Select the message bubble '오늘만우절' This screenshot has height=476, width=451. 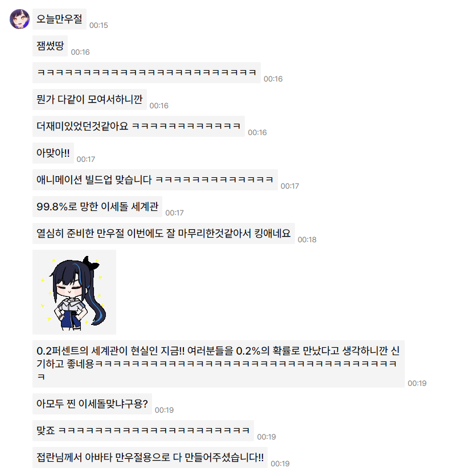click(59, 19)
